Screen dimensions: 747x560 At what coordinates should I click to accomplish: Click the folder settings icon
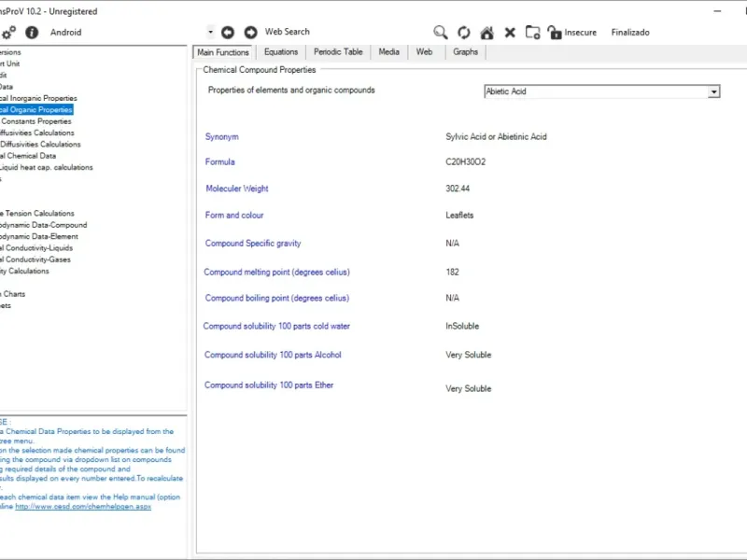[532, 33]
